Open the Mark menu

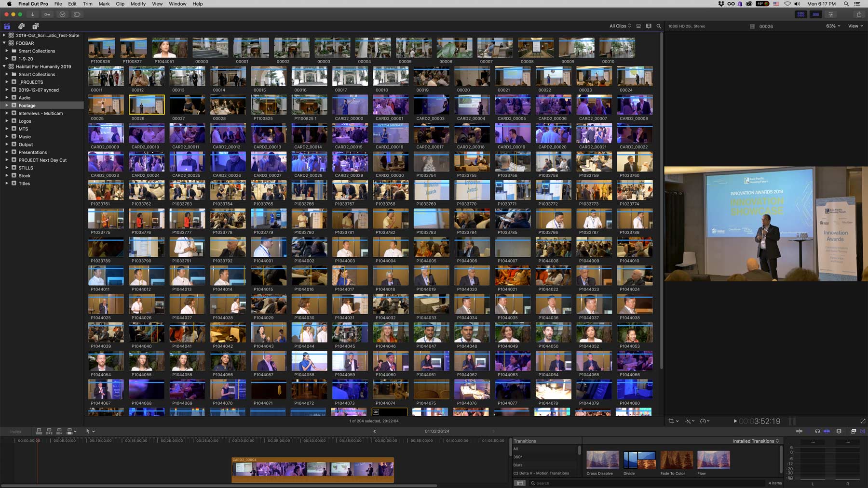point(104,4)
